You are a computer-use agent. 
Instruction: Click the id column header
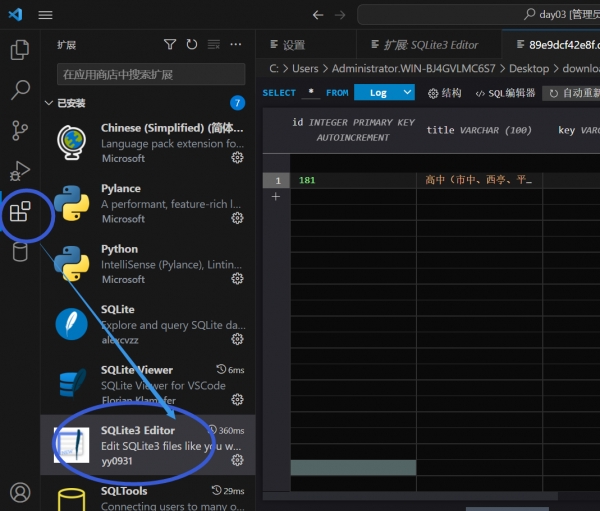point(353,130)
